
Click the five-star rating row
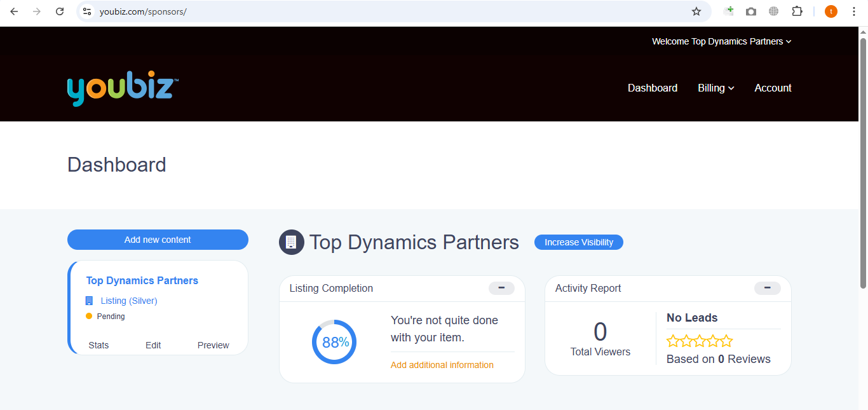[x=700, y=341]
